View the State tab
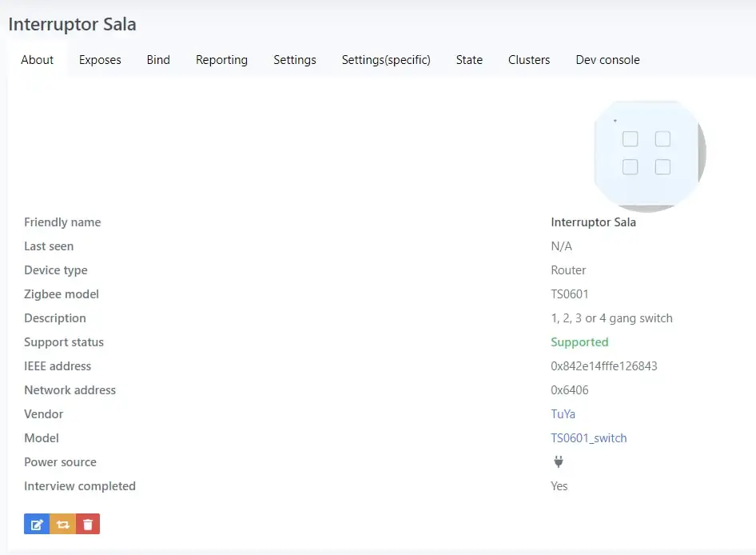Viewport: 756px width, 555px height. point(469,60)
